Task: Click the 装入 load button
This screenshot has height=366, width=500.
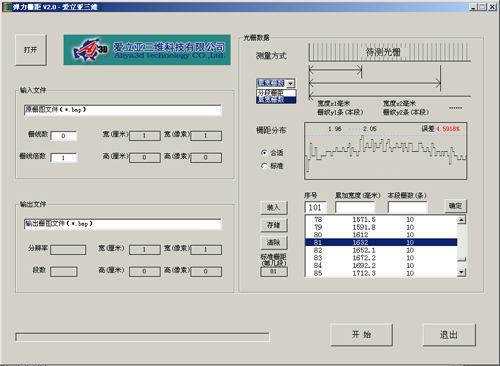Action: click(x=274, y=208)
